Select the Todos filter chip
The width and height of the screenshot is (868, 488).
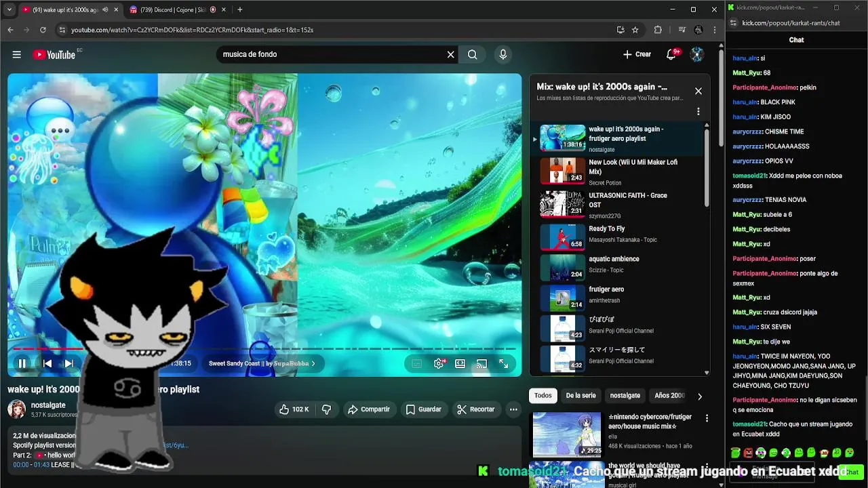(x=542, y=395)
